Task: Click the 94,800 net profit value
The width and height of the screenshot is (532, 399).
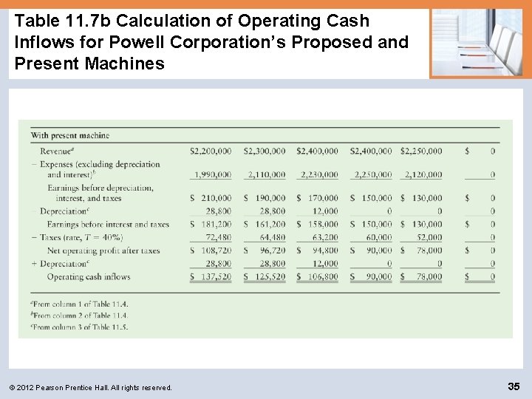Action: click(x=325, y=250)
